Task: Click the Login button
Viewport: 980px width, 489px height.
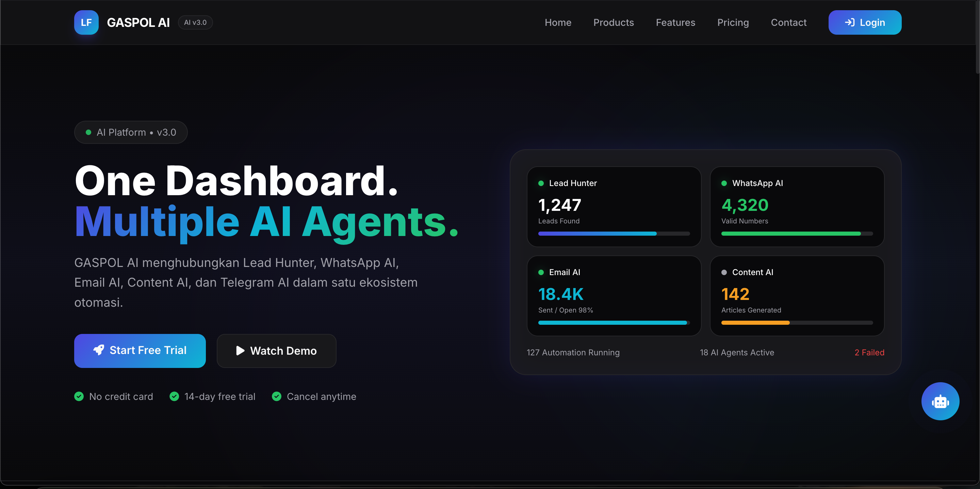Action: [865, 22]
